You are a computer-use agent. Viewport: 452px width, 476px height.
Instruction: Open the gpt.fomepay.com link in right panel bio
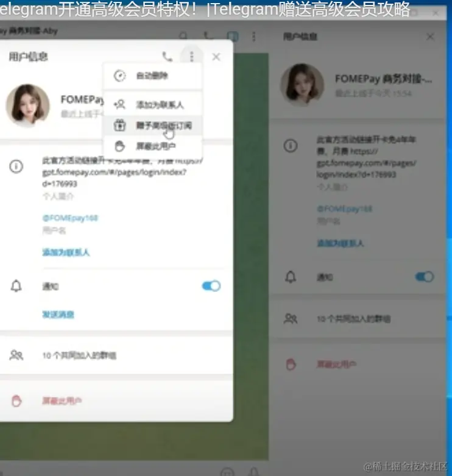[x=366, y=163]
